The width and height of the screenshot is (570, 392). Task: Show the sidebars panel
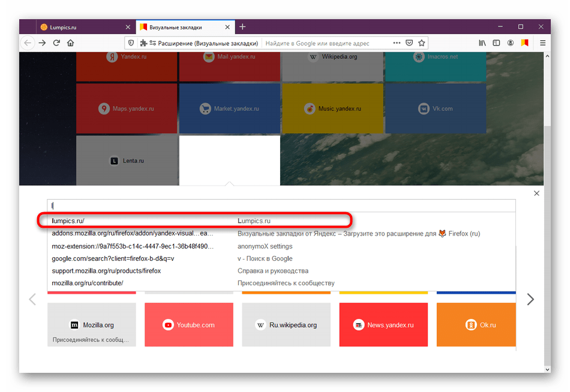click(x=496, y=43)
